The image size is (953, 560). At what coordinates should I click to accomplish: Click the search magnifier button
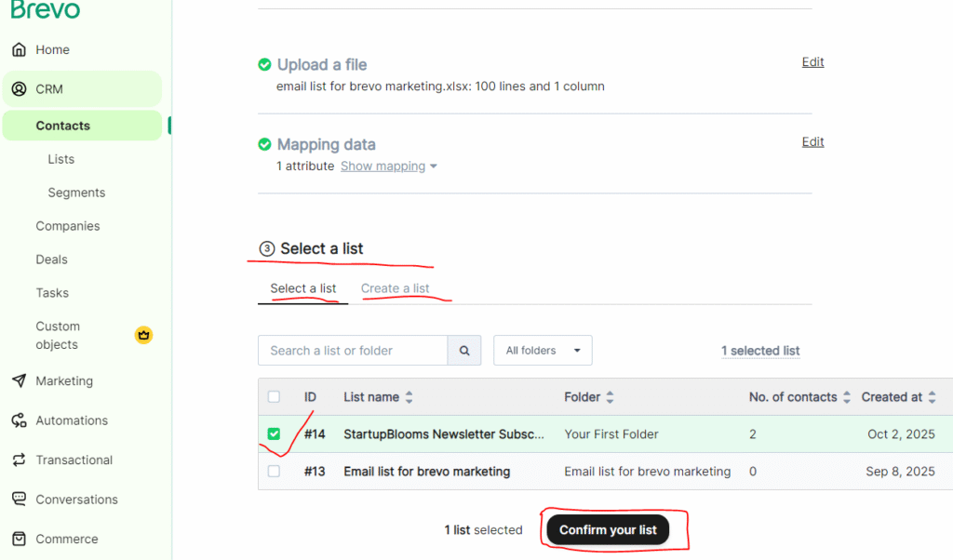[x=464, y=351]
